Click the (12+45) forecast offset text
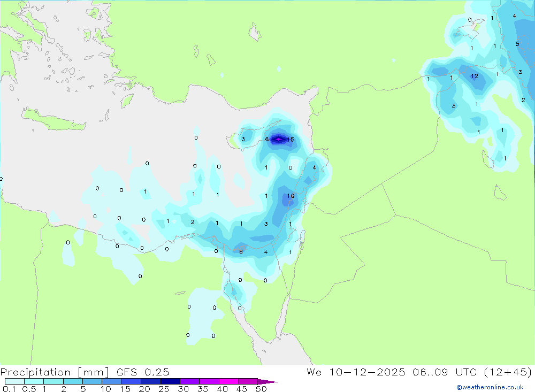The width and height of the screenshot is (535, 392). tap(508, 372)
